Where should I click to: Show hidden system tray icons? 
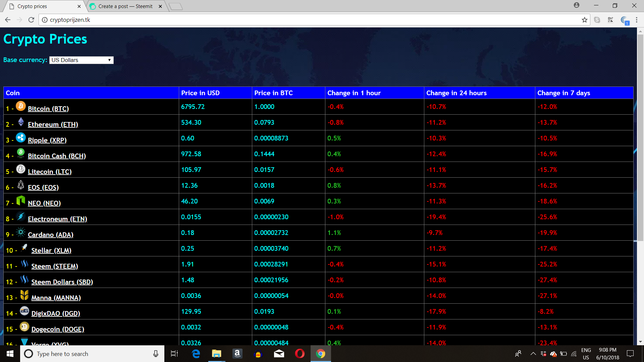tap(533, 354)
